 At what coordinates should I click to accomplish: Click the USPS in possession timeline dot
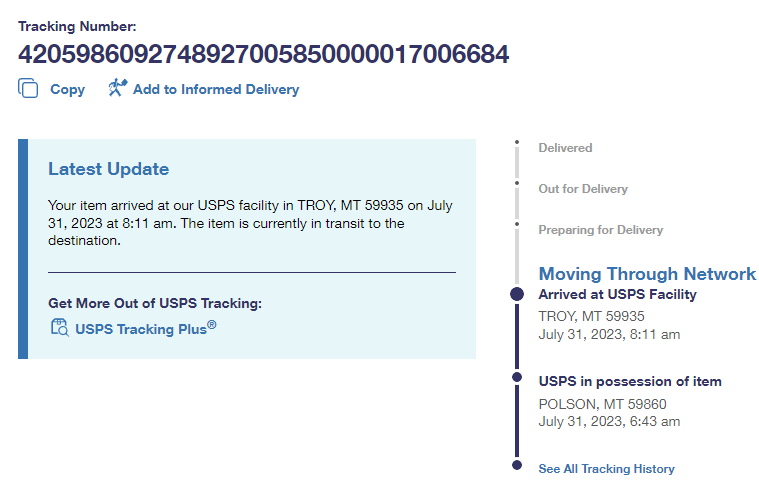pyautogui.click(x=517, y=377)
